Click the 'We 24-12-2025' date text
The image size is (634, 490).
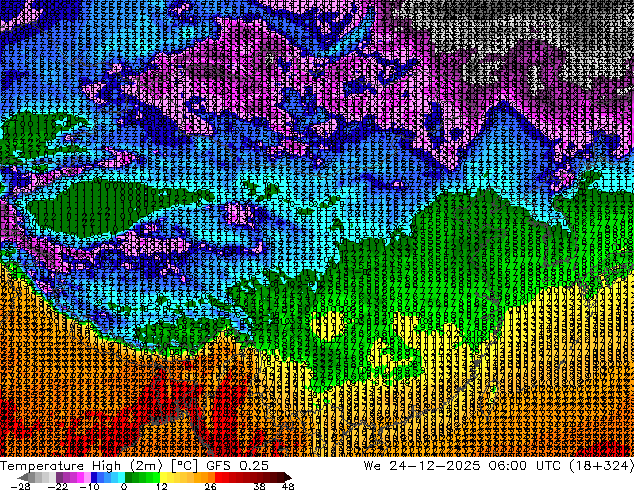422,466
